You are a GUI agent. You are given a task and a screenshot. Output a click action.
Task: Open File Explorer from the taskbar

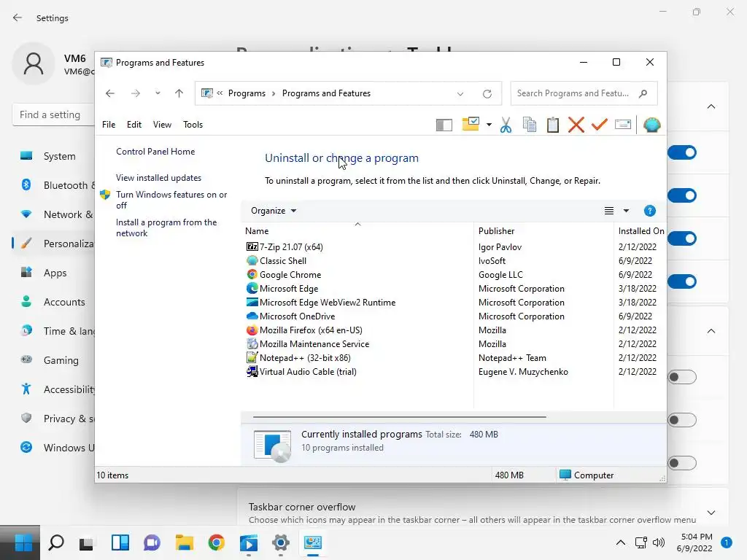[x=184, y=542]
